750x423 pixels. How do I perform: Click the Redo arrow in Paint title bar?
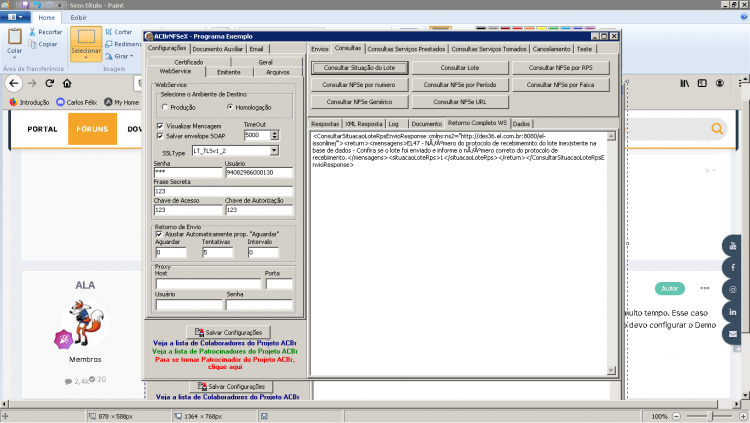tap(49, 5)
